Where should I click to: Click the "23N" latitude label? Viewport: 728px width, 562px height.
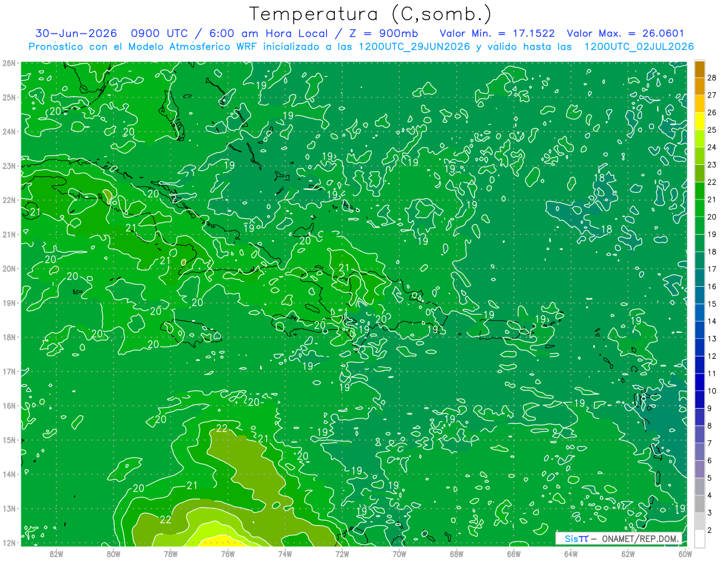9,166
